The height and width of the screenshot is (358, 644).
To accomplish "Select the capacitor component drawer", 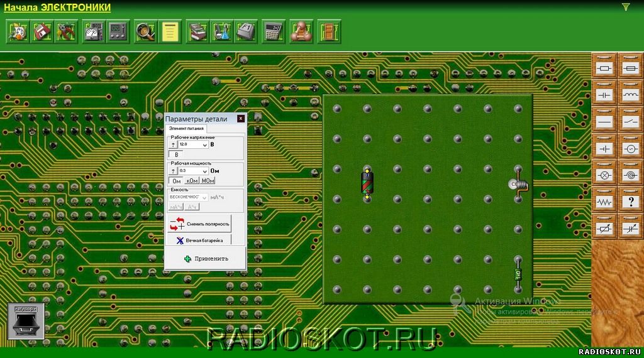I will [x=604, y=95].
